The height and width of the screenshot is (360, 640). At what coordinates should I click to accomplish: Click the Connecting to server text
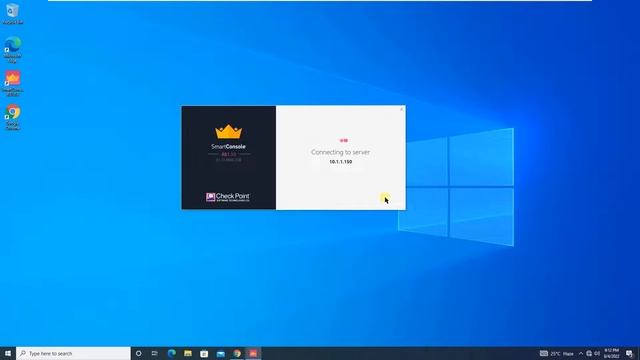pyautogui.click(x=340, y=152)
